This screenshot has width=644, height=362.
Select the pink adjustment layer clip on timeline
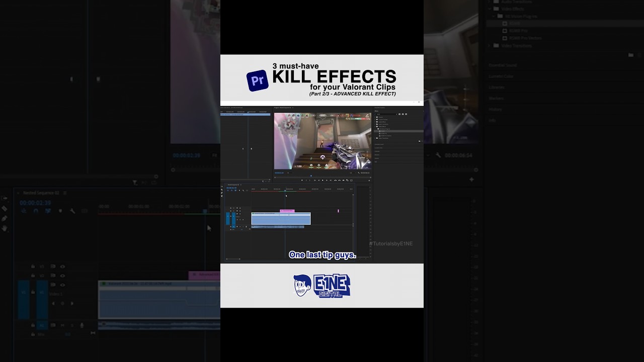pos(287,211)
